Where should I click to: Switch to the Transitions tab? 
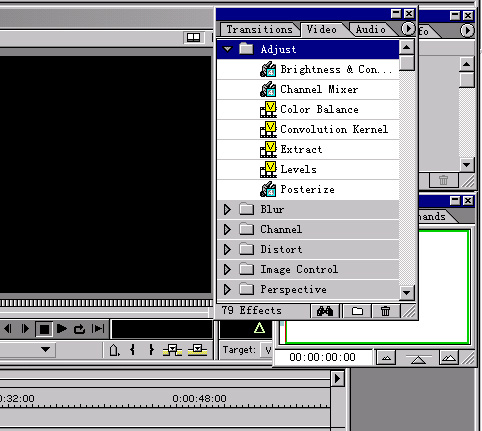pyautogui.click(x=259, y=30)
